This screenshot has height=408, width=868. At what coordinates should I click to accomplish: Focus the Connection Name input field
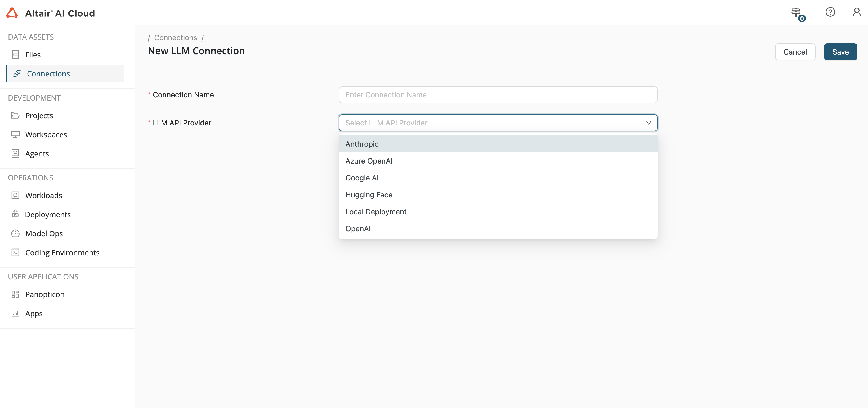[x=498, y=95]
